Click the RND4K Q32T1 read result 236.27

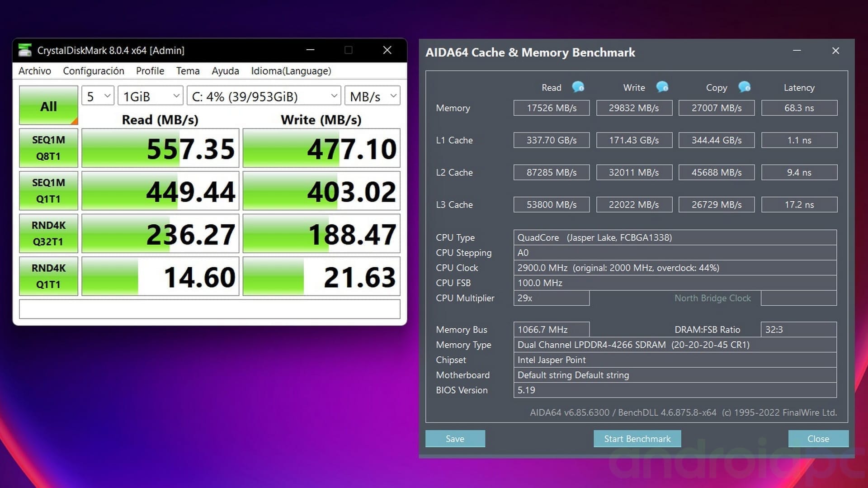(160, 233)
